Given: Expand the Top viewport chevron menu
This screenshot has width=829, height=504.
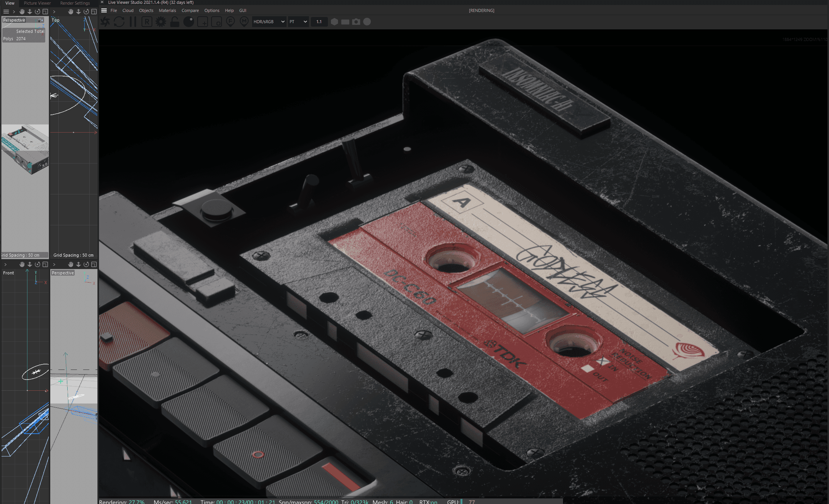Looking at the screenshot, I should 54,12.
